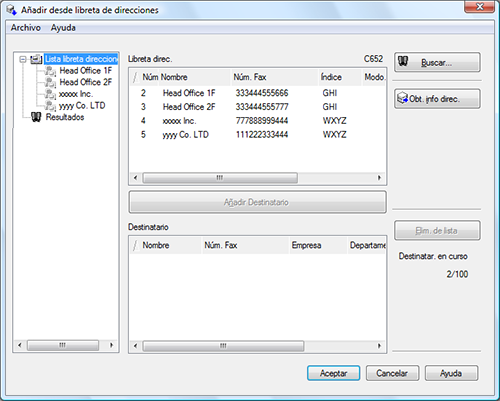Click the contact icon beside xxxxx Inc. in tree
This screenshot has height=401, width=500.
click(50, 94)
